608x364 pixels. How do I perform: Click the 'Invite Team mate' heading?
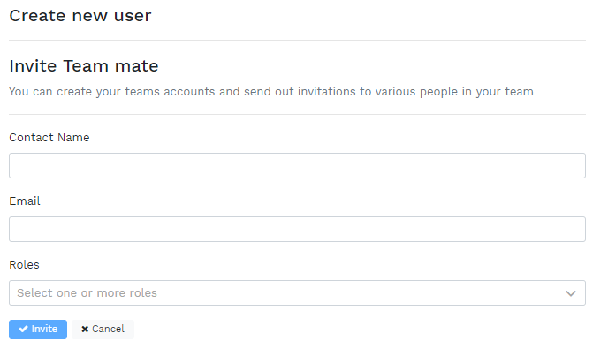coord(84,66)
